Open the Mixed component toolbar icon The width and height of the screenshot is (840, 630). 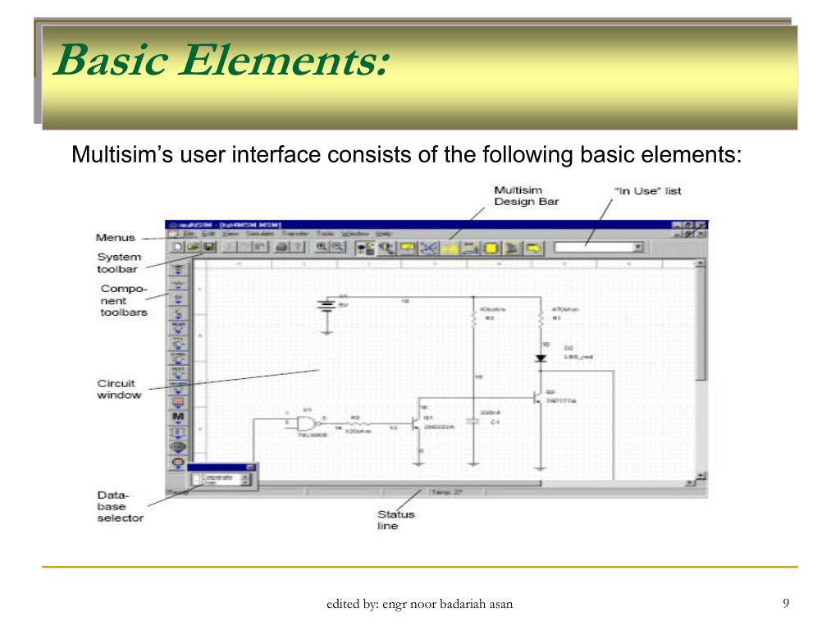click(x=178, y=387)
